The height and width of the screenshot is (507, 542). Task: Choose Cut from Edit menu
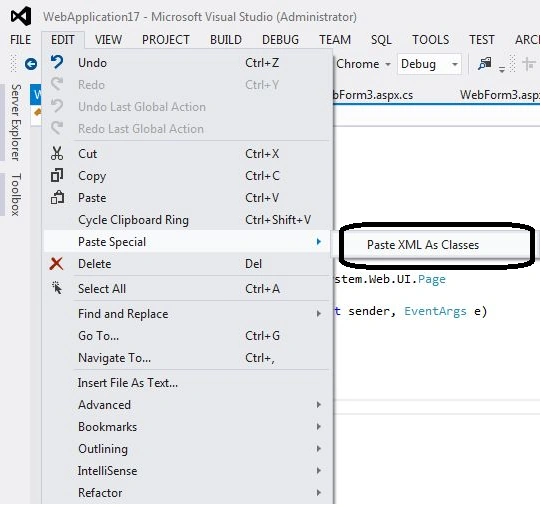point(187,154)
